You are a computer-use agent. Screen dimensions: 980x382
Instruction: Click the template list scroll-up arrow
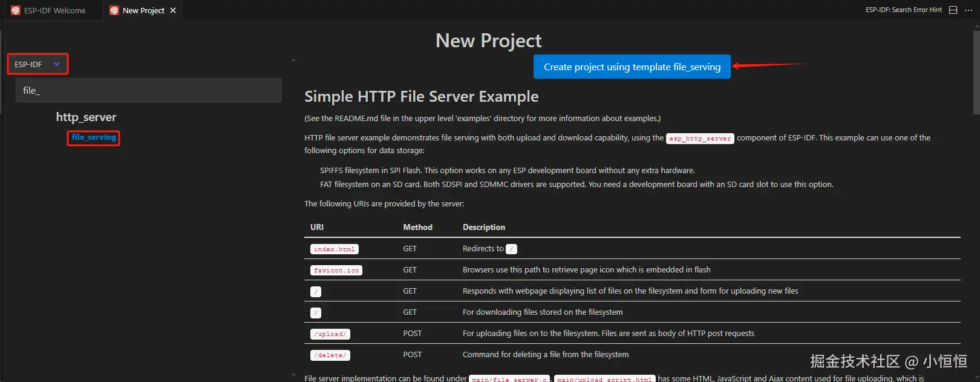tap(293, 61)
